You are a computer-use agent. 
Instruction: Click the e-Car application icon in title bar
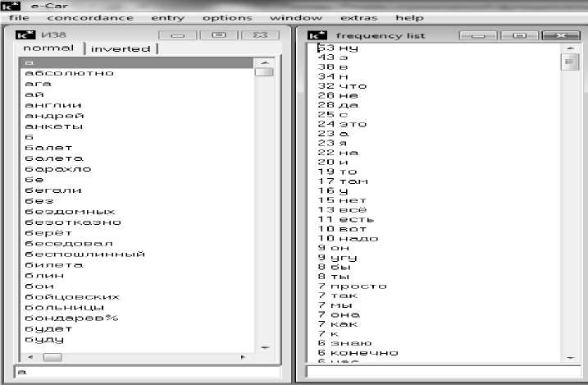10,6
